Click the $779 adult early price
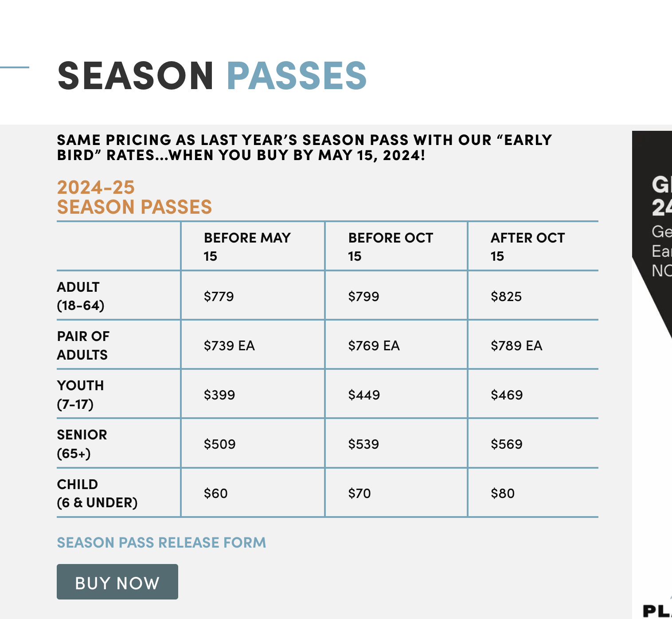Viewport: 672px width, 619px height. [219, 296]
